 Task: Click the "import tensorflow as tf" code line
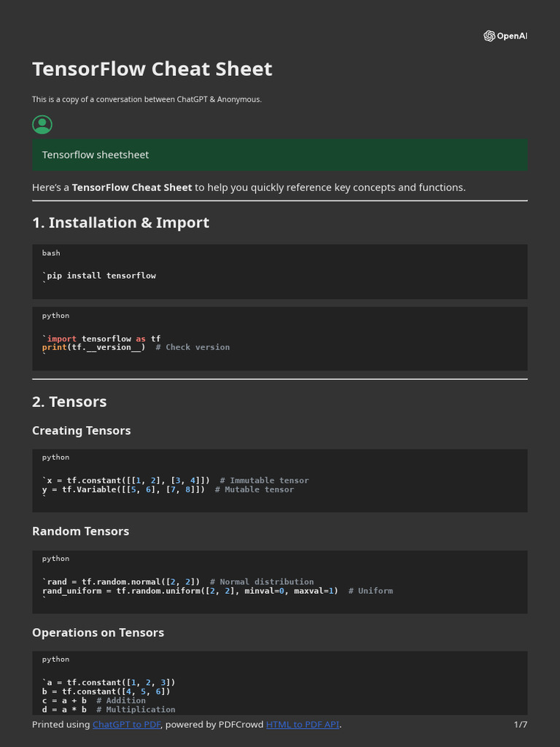[x=103, y=338]
